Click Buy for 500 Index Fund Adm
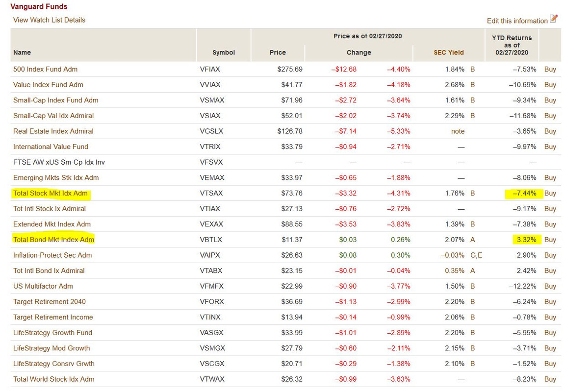This screenshot has width=564, height=392. click(x=550, y=69)
